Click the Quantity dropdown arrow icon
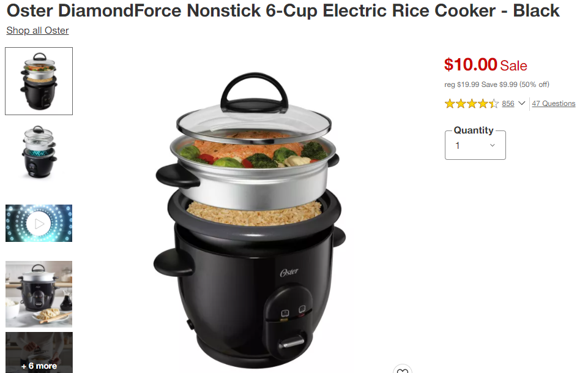The image size is (588, 373). [x=493, y=145]
